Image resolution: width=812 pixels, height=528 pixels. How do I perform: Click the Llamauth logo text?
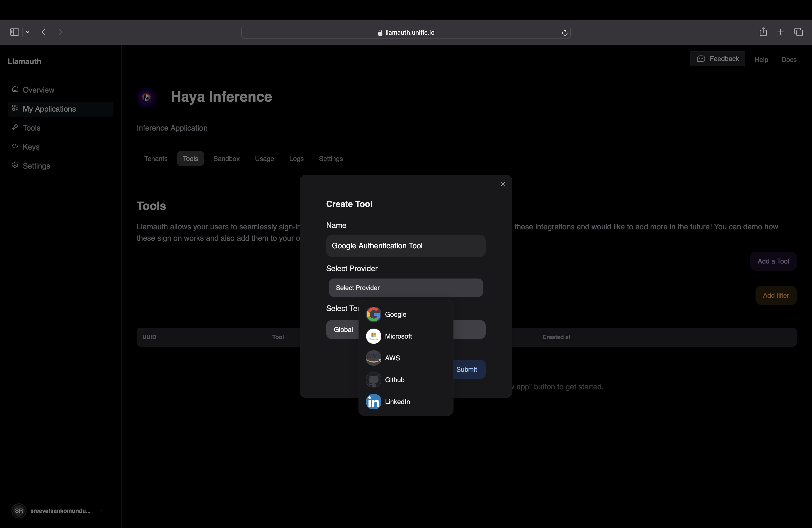pos(24,61)
